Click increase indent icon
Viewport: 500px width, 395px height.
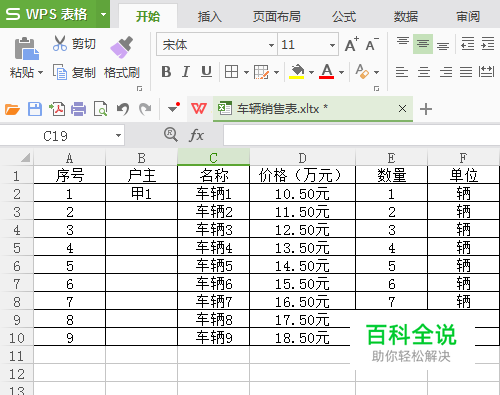(488, 44)
